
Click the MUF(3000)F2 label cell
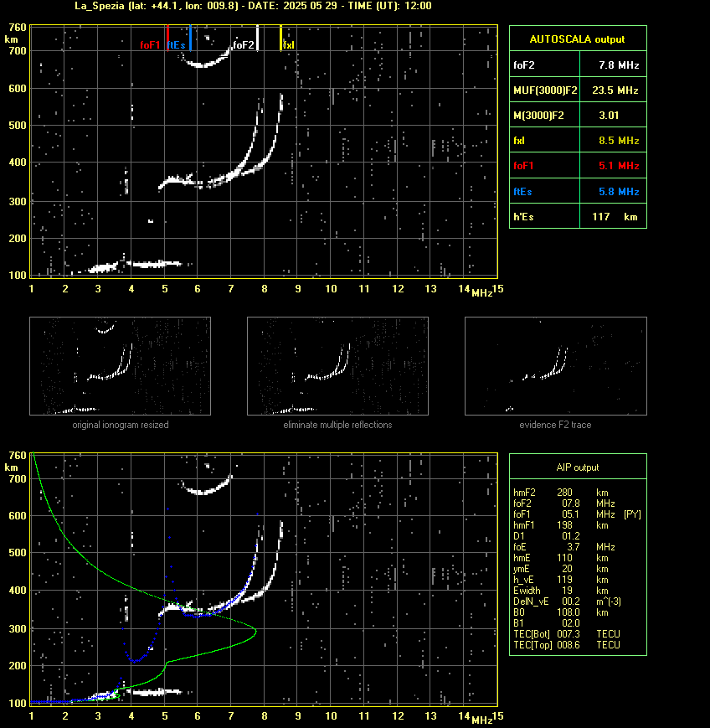click(545, 90)
